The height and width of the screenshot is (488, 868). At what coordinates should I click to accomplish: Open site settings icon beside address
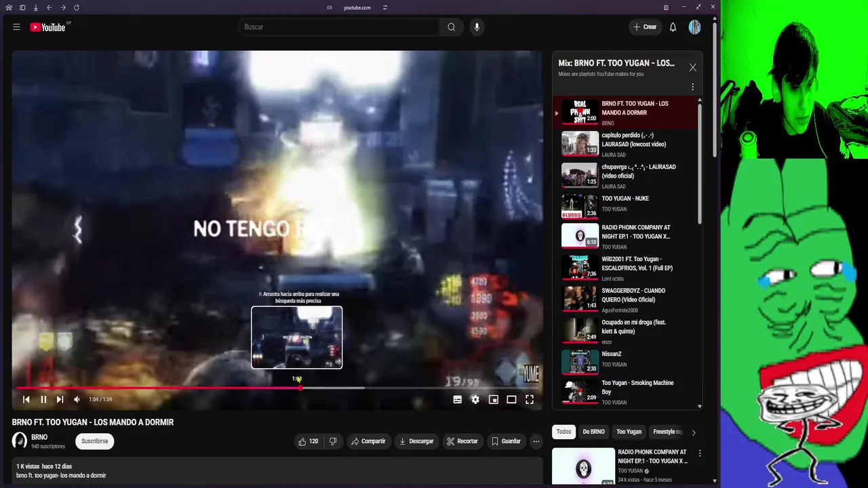point(384,7)
